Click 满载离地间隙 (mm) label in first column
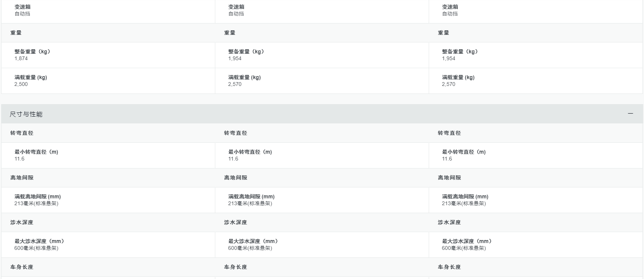This screenshot has width=644, height=279. [x=37, y=196]
